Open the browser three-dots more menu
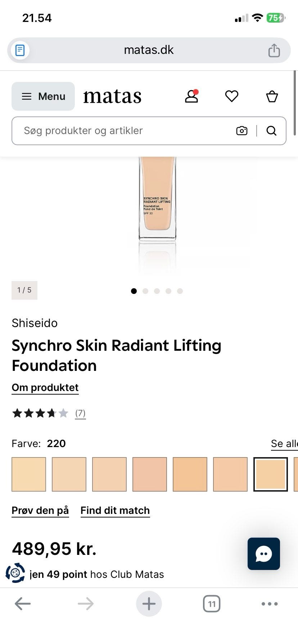This screenshot has width=298, height=644. (x=270, y=604)
